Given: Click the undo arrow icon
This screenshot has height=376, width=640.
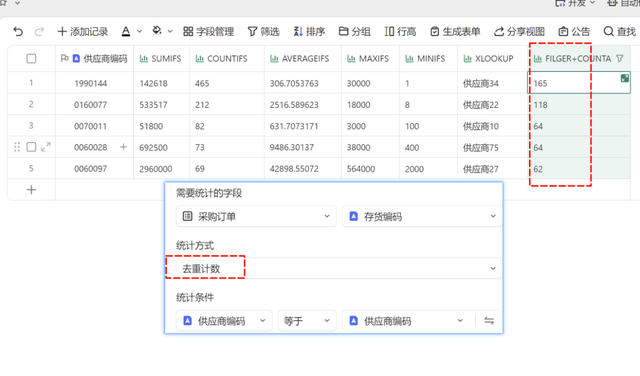Looking at the screenshot, I should click(x=18, y=31).
